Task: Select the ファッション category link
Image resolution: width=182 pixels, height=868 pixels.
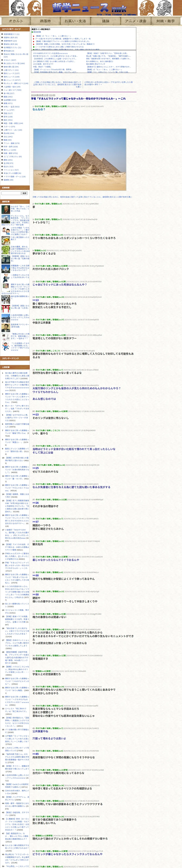Action: 11,170
